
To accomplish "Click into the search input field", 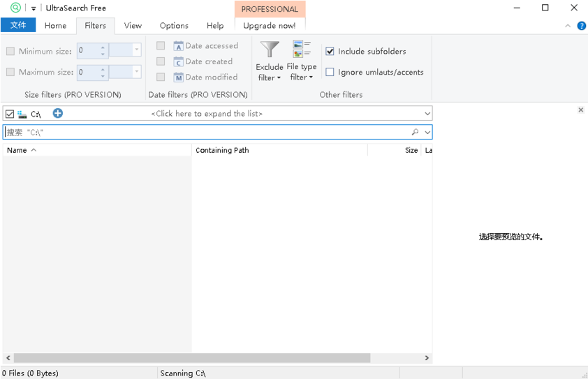I will point(210,132).
